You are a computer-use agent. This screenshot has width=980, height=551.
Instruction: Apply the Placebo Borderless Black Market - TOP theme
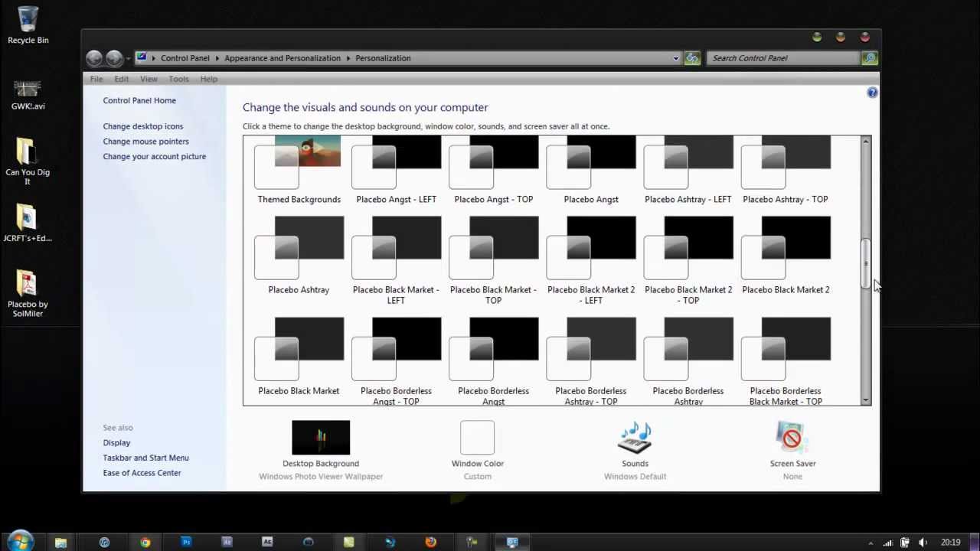click(785, 360)
